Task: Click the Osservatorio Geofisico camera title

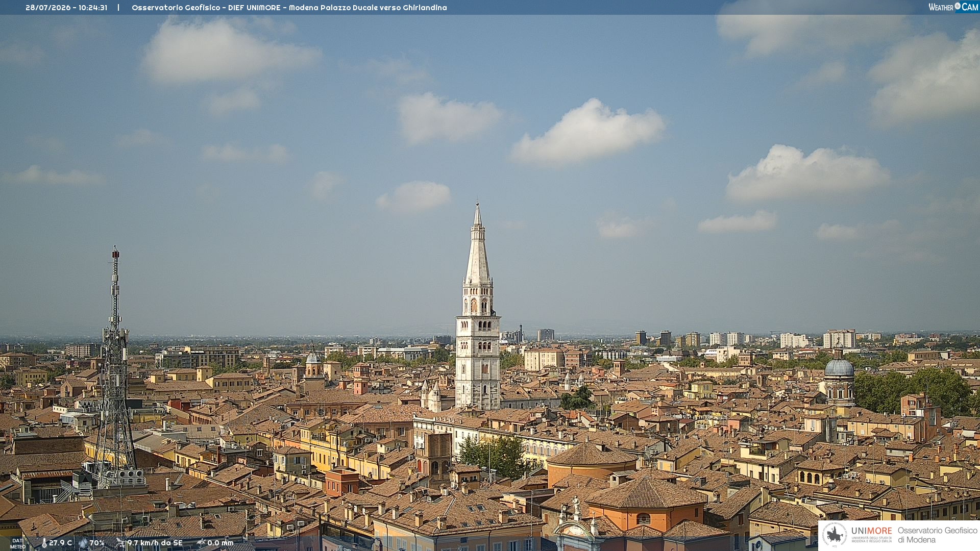Action: tap(289, 8)
